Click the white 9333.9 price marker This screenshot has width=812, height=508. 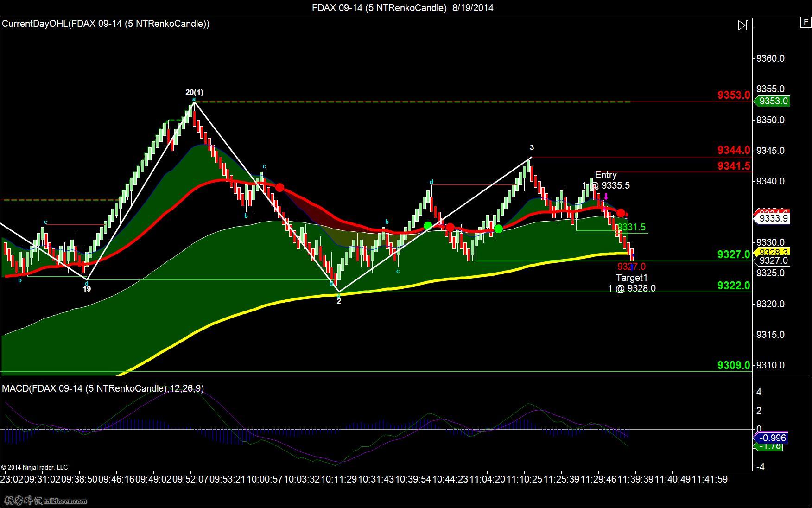pyautogui.click(x=773, y=218)
